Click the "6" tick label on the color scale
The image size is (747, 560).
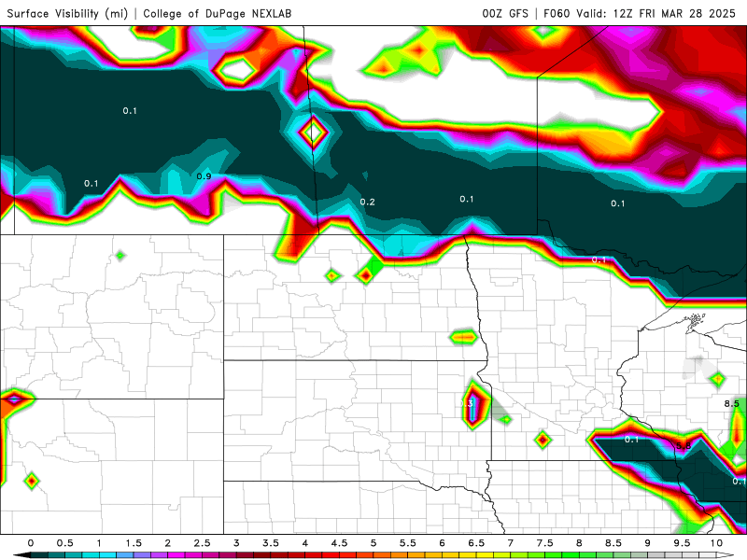[x=442, y=543]
